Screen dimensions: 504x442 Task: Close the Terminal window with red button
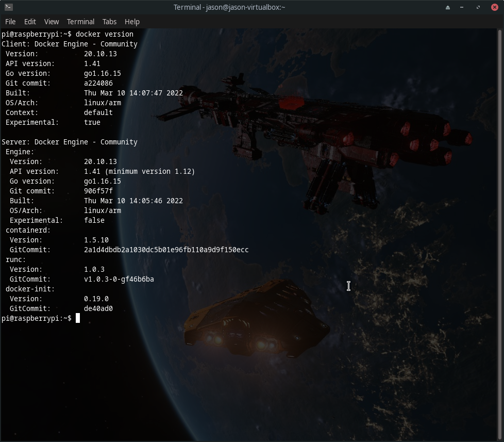(x=495, y=7)
